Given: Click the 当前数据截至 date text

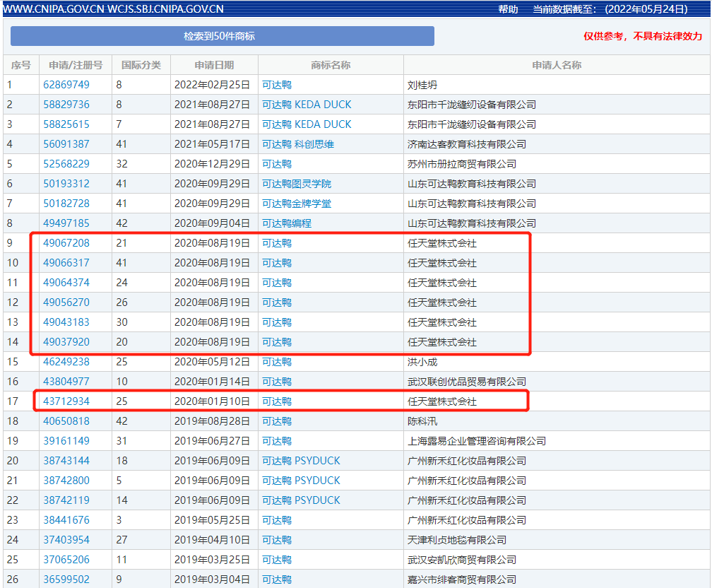Looking at the screenshot, I should (x=610, y=9).
